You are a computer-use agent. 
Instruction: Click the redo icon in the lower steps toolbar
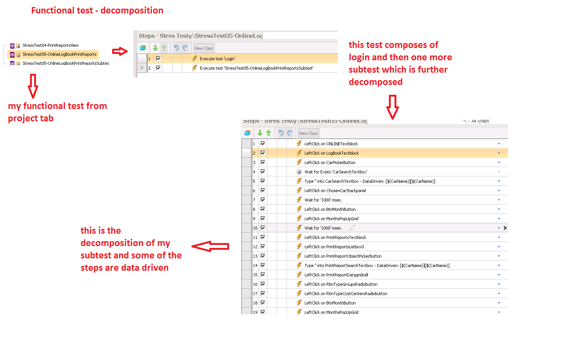point(289,133)
